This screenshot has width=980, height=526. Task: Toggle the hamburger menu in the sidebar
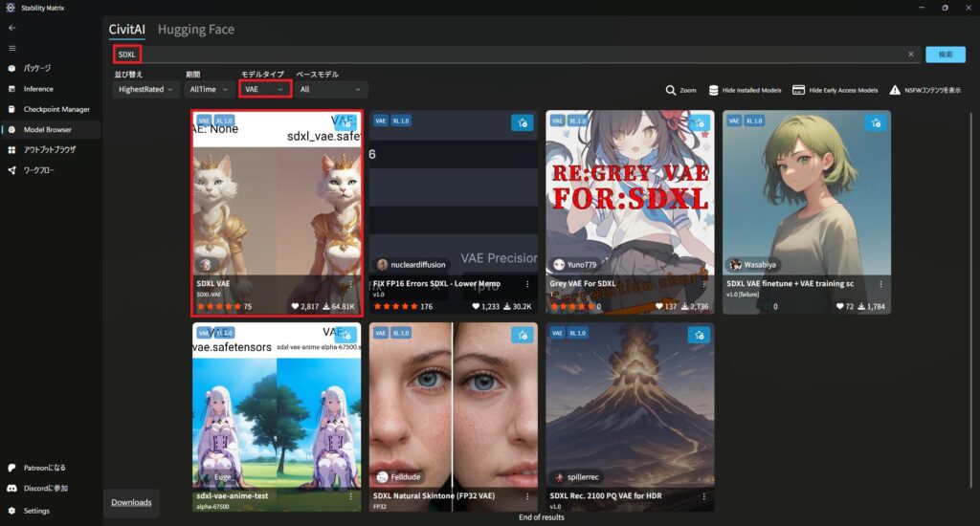[11, 48]
